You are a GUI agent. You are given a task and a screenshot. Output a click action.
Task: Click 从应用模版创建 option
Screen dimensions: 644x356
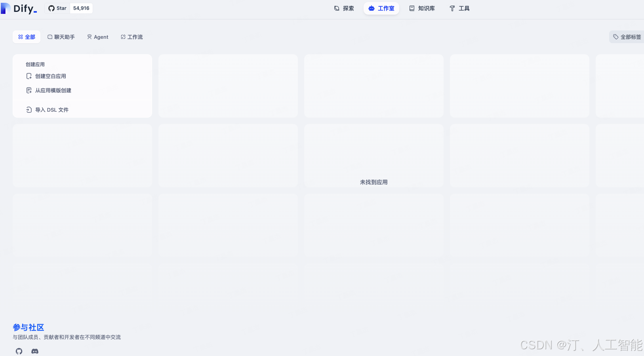point(53,90)
